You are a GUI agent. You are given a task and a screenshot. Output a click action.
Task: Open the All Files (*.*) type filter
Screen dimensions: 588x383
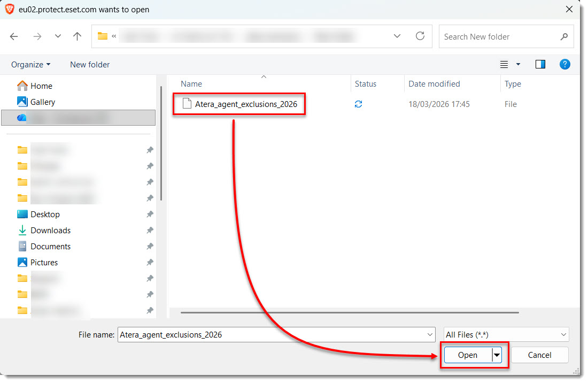point(506,335)
